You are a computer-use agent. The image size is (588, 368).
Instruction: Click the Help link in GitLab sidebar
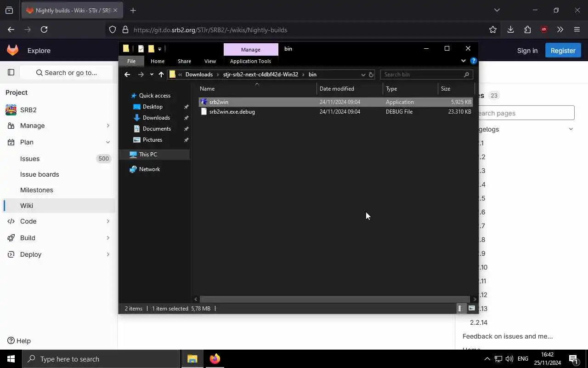(x=19, y=341)
